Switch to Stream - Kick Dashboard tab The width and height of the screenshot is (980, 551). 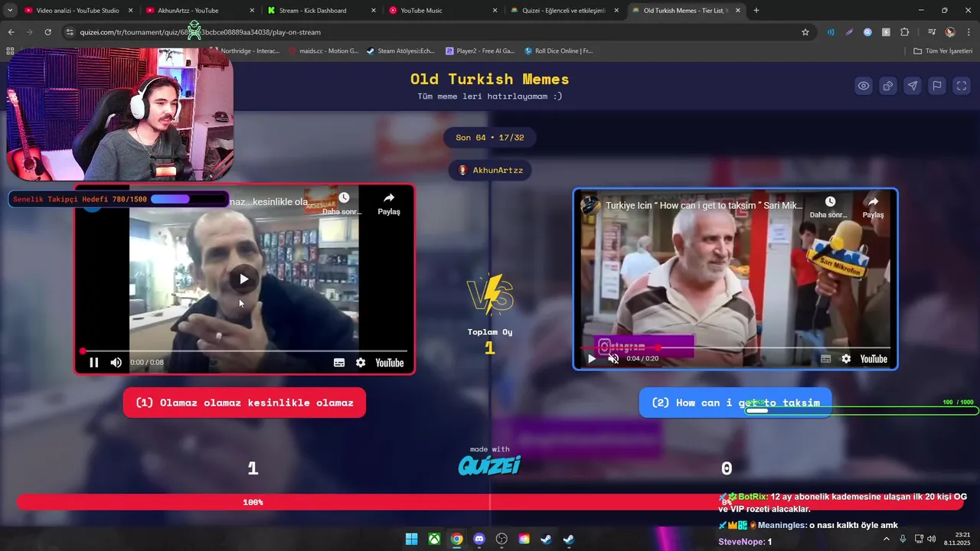tap(322, 11)
